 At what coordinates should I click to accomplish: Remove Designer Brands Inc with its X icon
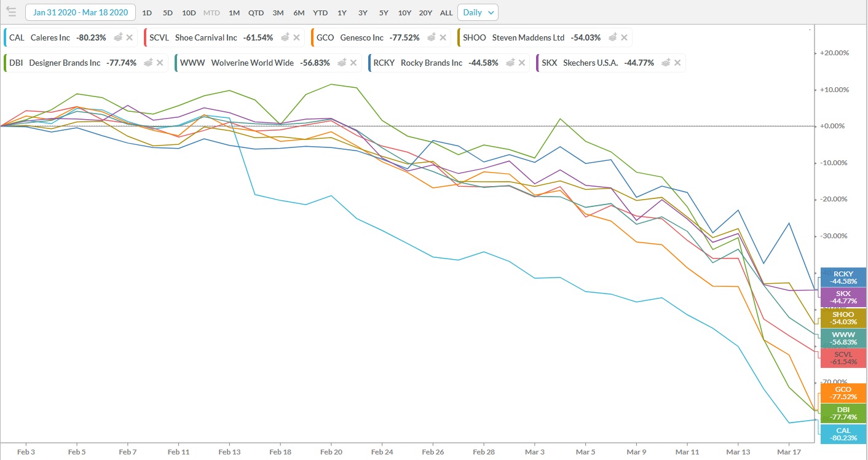click(160, 63)
